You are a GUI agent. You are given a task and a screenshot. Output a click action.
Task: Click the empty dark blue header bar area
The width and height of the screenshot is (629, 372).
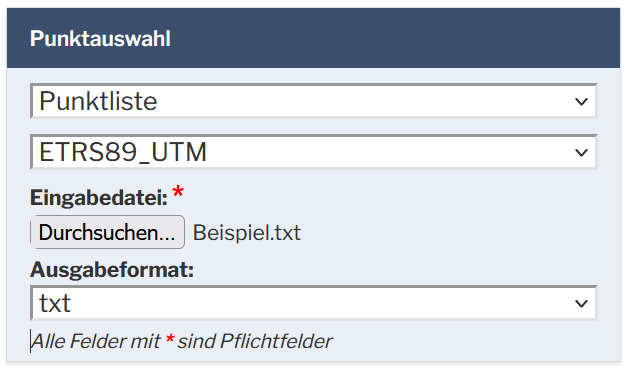click(x=395, y=38)
